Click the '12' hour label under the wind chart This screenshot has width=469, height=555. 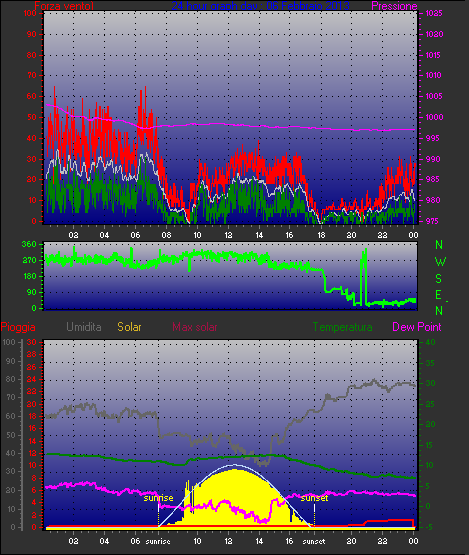click(228, 235)
